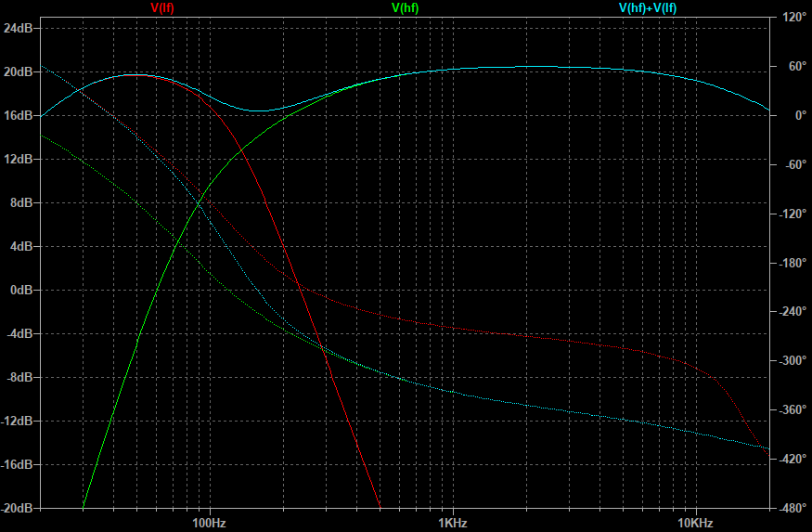Click the -16dB left axis label
This screenshot has height=532, width=812.
click(17, 464)
